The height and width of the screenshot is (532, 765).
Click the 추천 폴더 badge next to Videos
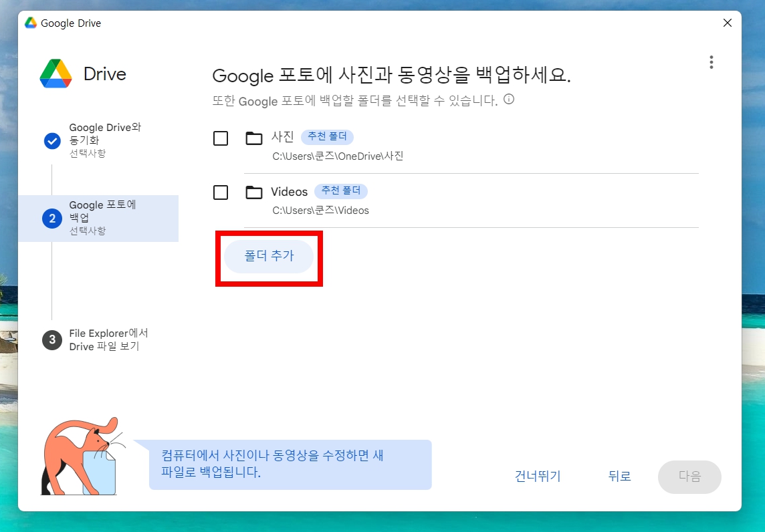[x=340, y=190]
